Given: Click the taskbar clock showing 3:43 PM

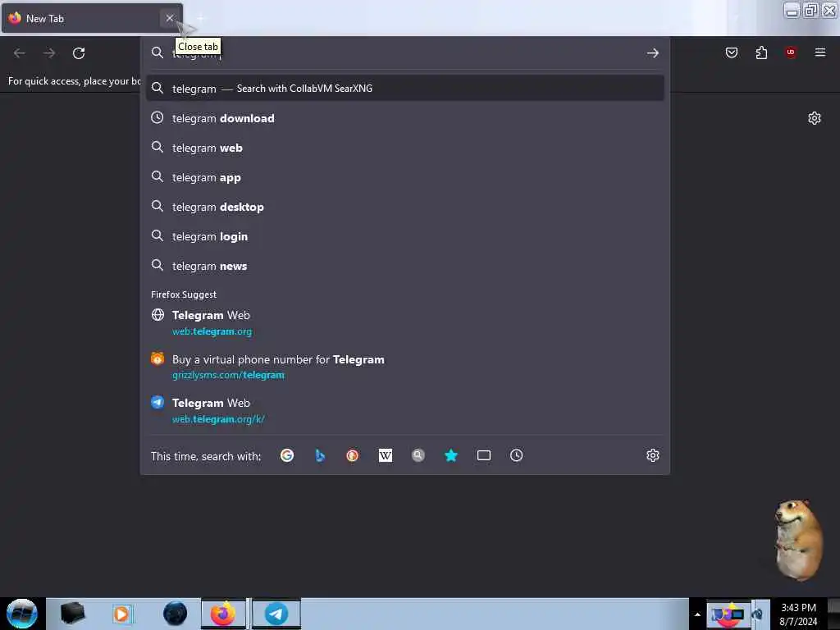Looking at the screenshot, I should [798, 614].
